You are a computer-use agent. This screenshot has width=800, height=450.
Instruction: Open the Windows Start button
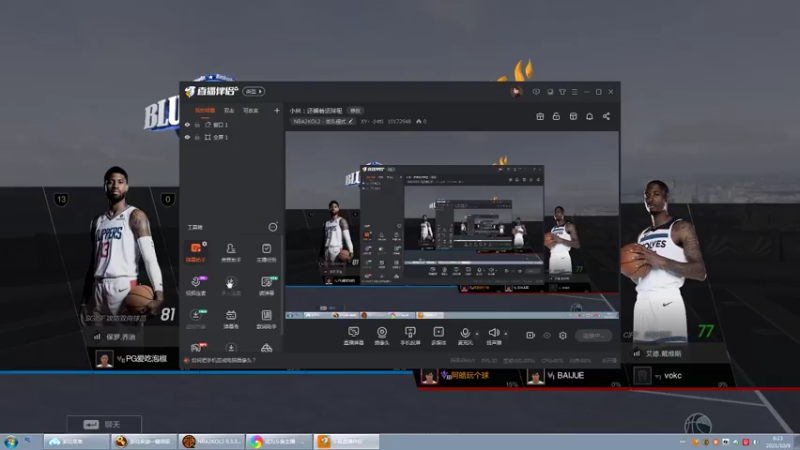point(11,441)
